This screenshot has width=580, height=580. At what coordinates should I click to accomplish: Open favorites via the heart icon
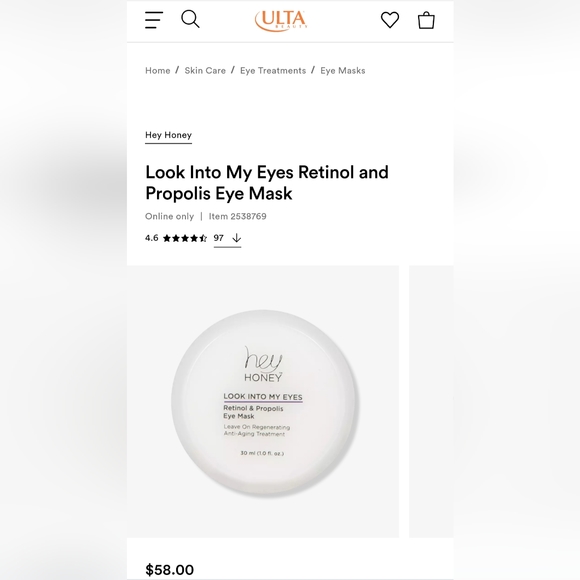pyautogui.click(x=390, y=20)
